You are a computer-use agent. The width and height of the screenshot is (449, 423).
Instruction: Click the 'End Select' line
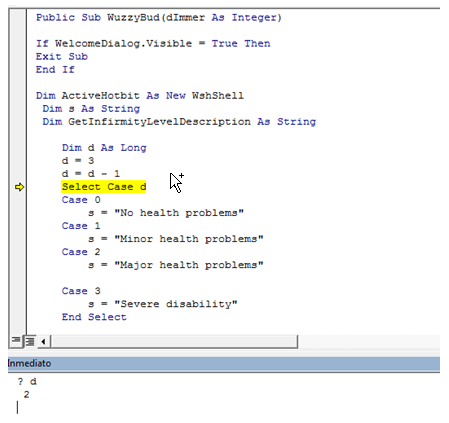click(94, 317)
